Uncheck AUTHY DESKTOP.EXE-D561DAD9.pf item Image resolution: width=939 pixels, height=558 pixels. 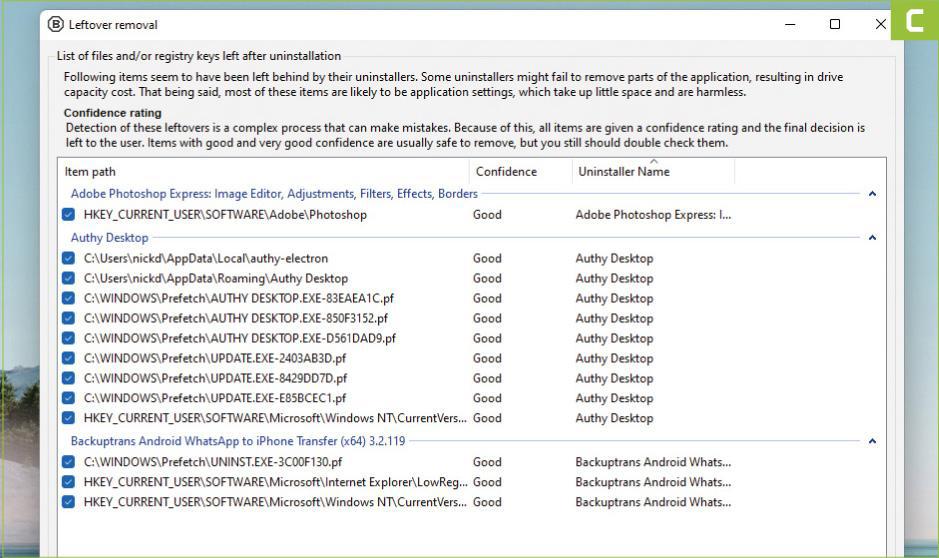click(68, 338)
